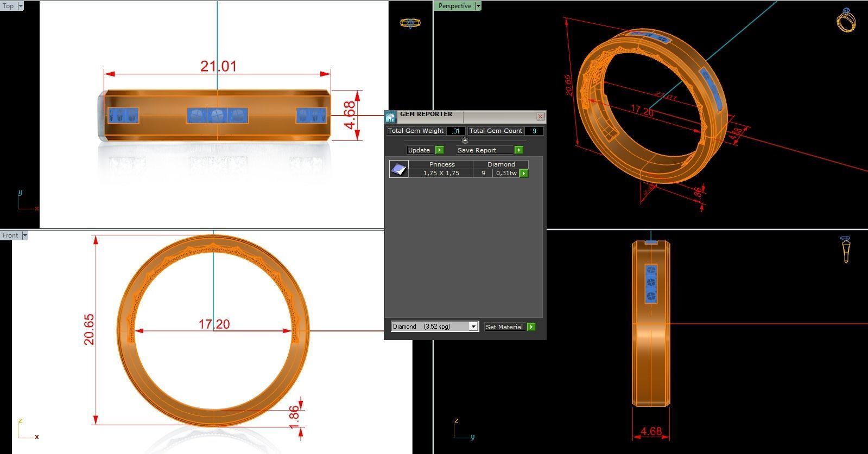Click the Gem Reporter panel icon
Viewport: 868px width, 454px height.
(390, 117)
